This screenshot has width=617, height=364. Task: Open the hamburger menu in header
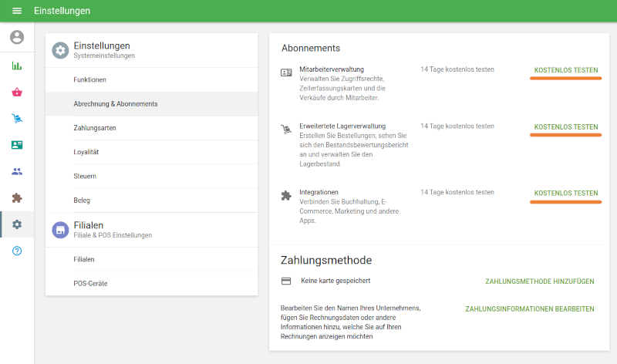coord(17,11)
